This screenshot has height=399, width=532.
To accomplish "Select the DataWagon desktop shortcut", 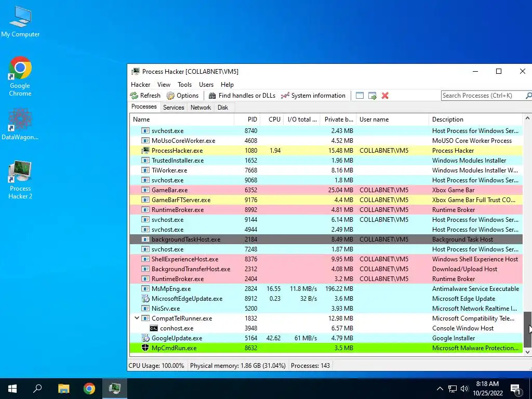I will pos(20,124).
